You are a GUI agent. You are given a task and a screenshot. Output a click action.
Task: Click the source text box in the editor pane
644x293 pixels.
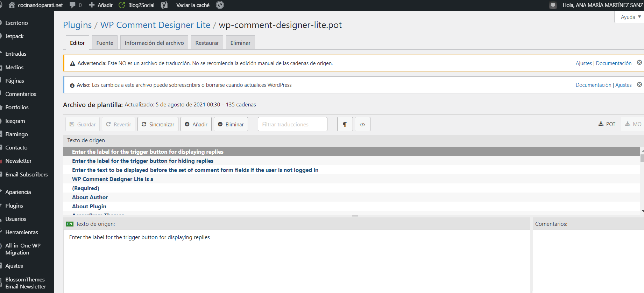pos(297,261)
